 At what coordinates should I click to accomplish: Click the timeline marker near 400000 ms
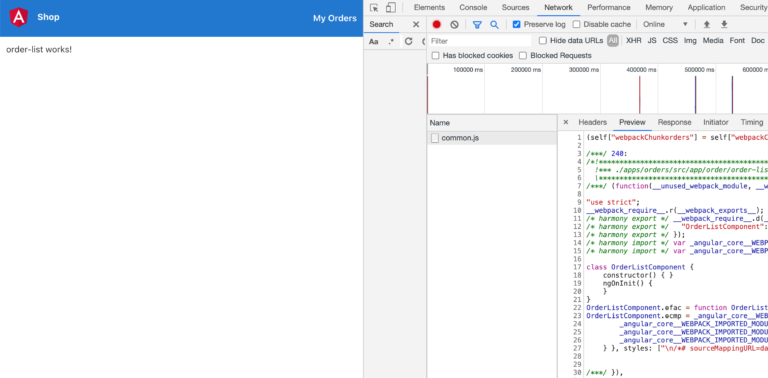(640, 95)
